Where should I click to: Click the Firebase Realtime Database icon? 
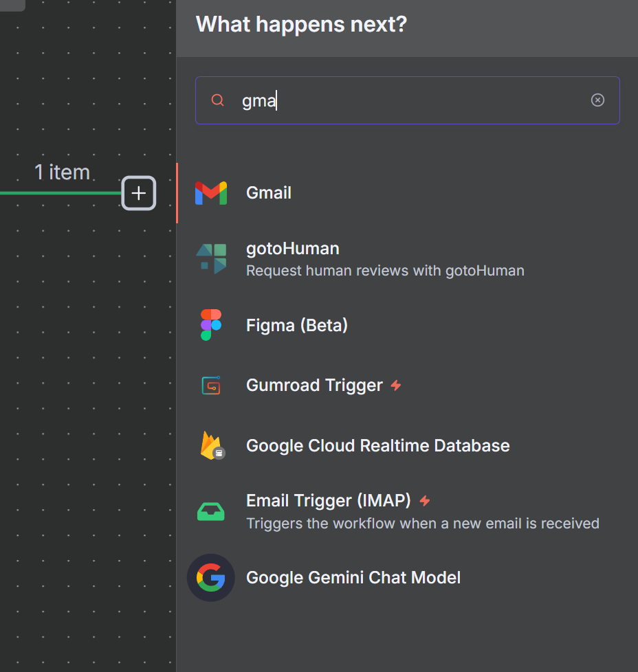pyautogui.click(x=212, y=446)
